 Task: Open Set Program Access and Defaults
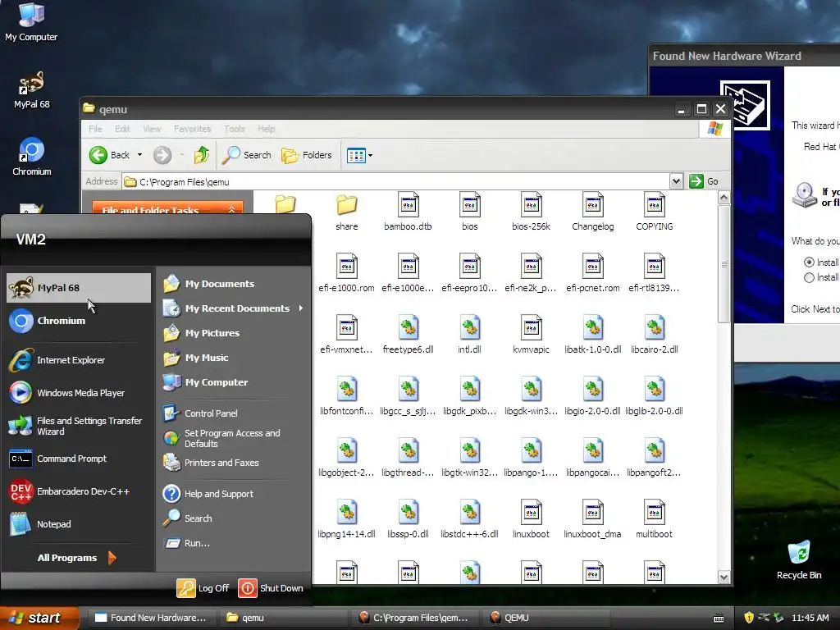[x=233, y=438]
